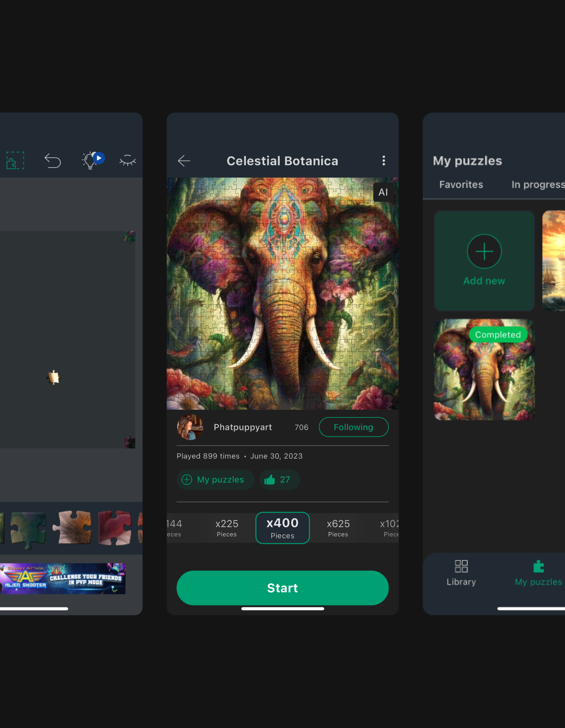Tap the AI badge on puzzle image
This screenshot has width=565, height=728.
pos(383,192)
